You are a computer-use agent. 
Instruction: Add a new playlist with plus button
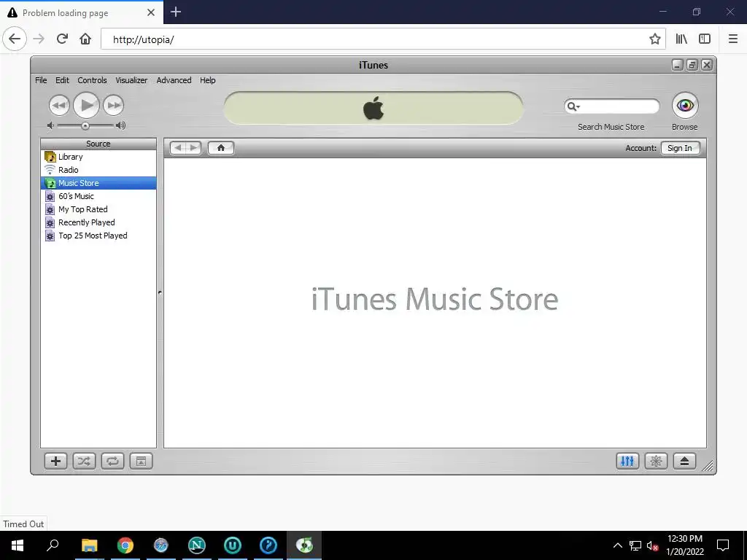coord(55,461)
